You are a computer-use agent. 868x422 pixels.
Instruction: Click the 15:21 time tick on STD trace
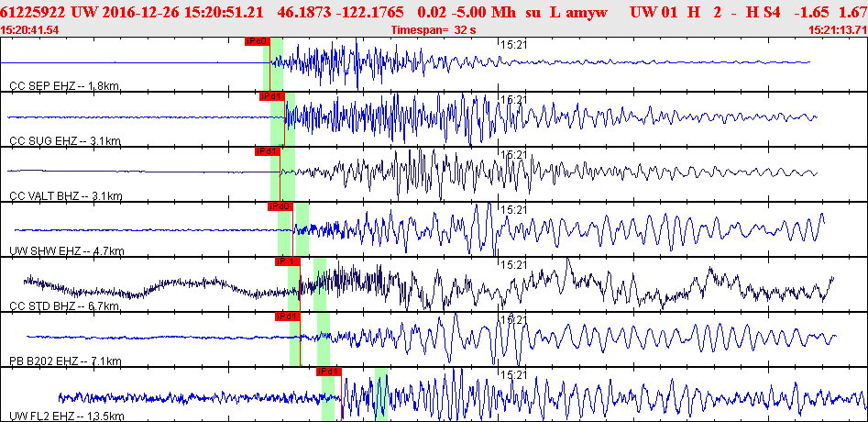[x=512, y=265]
